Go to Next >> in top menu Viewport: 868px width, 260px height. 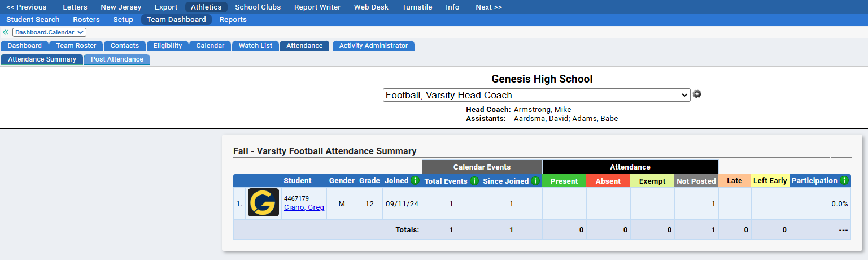click(x=488, y=7)
